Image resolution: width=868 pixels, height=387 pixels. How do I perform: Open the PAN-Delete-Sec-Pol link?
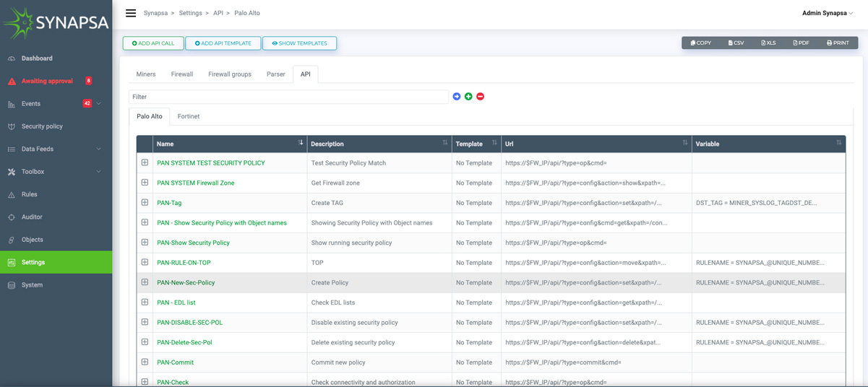coord(184,342)
